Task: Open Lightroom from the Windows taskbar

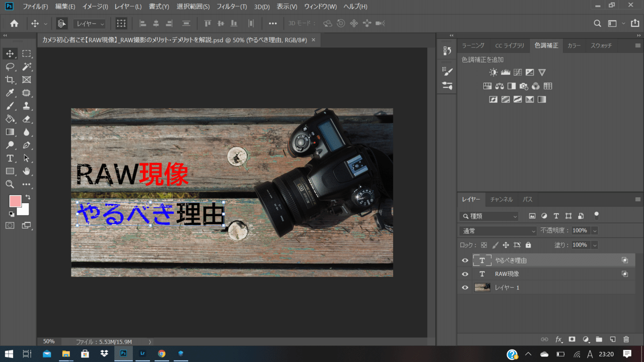Action: 142,353
